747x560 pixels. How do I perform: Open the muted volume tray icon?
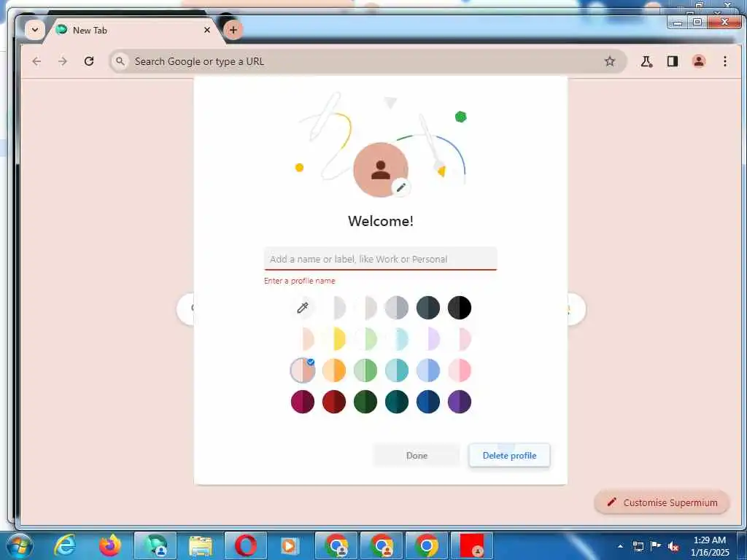673,546
